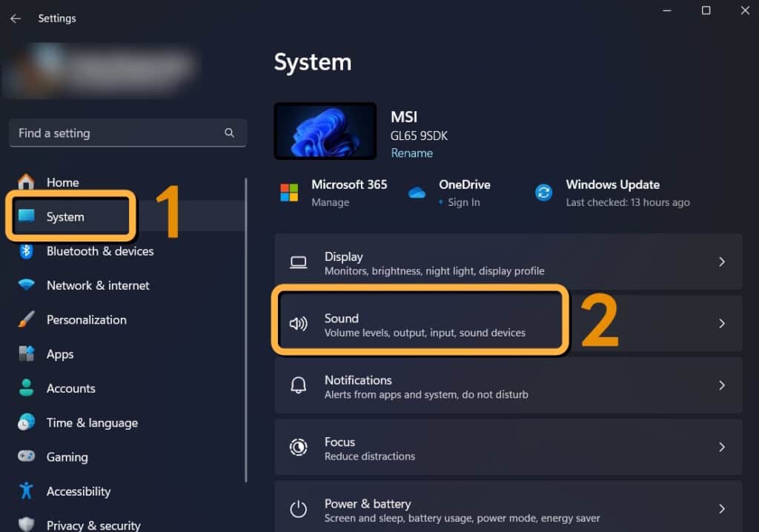
Task: Click the Power & battery icon
Action: (298, 509)
